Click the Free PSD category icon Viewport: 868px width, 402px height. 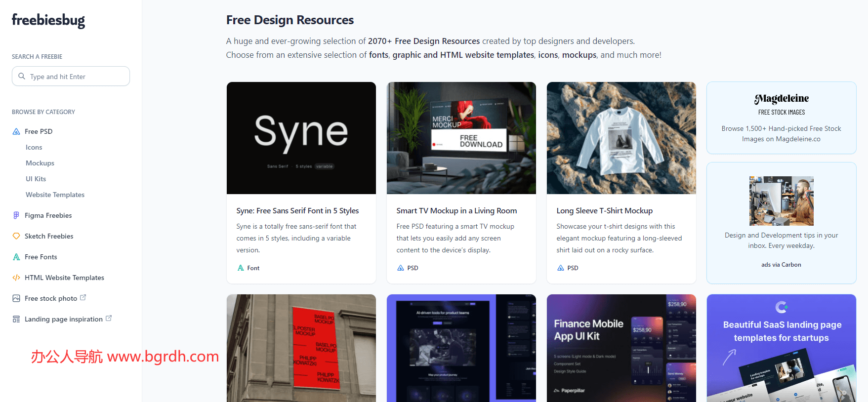(x=16, y=131)
